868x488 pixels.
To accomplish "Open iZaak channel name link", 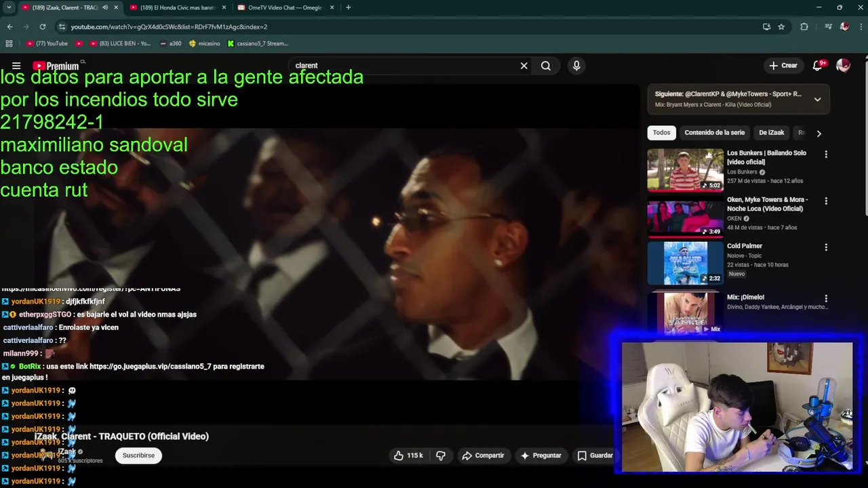I will 66,451.
